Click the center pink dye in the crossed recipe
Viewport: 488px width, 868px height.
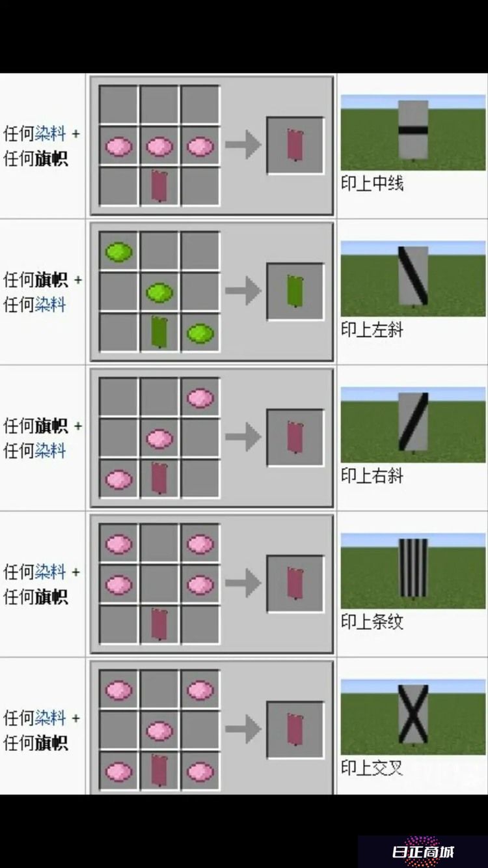pyautogui.click(x=159, y=731)
